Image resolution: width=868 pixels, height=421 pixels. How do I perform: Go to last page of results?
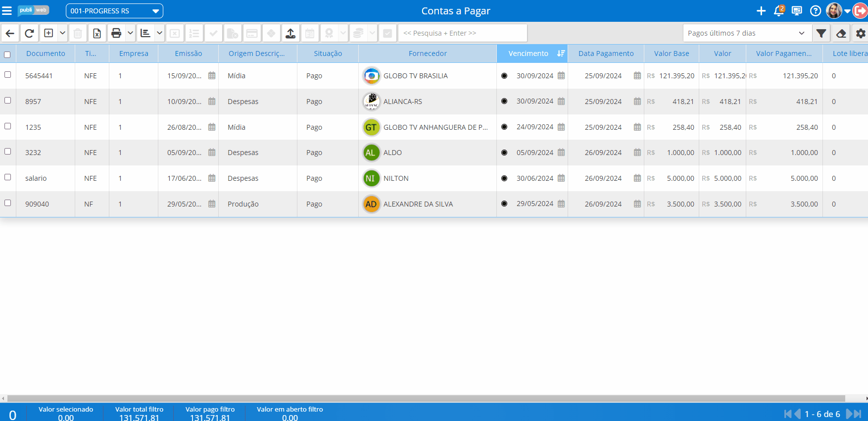[858, 414]
